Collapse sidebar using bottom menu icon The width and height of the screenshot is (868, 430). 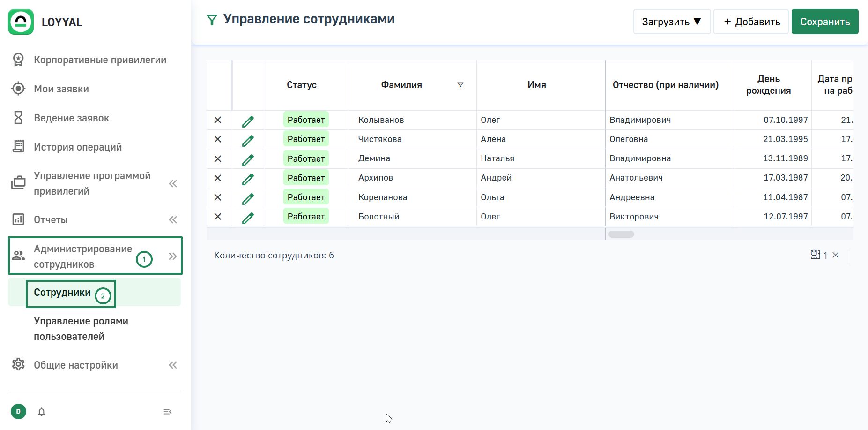click(x=167, y=412)
